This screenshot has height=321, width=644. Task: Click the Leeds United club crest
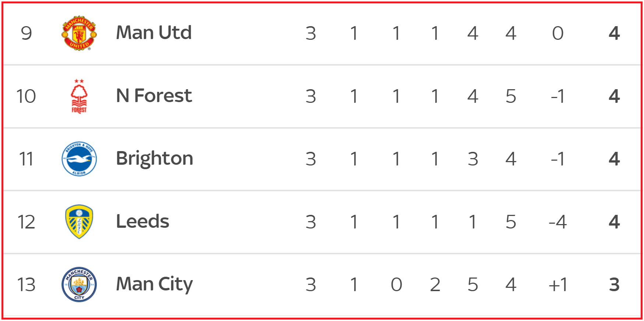79,222
